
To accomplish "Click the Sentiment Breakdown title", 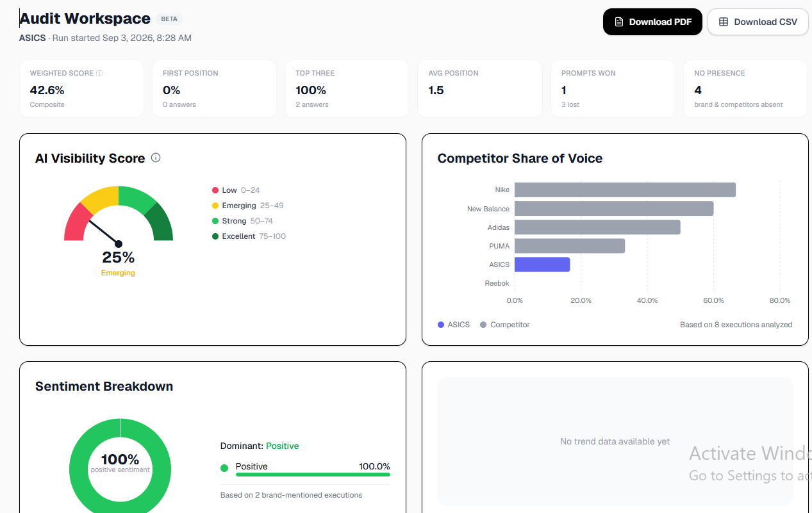I will (x=104, y=386).
